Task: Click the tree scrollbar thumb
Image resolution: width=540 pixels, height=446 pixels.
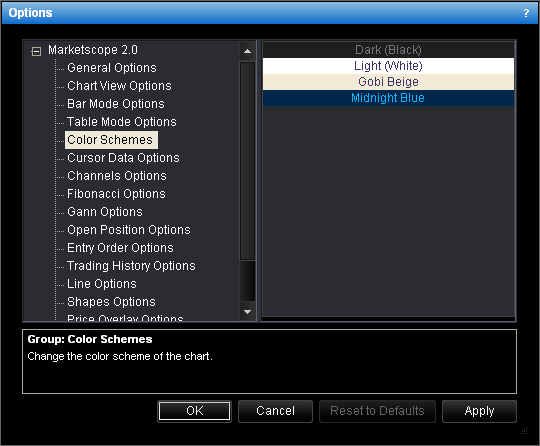Action: coord(247,161)
